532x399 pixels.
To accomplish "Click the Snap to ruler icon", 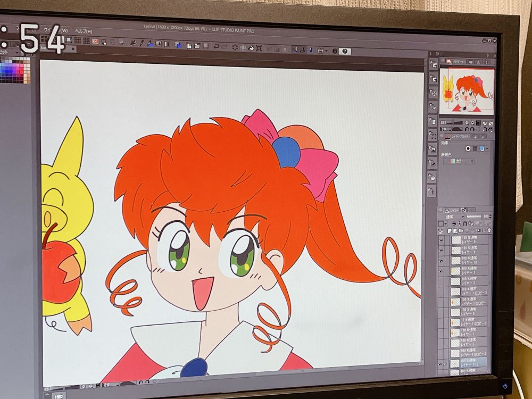I will coord(295,49).
